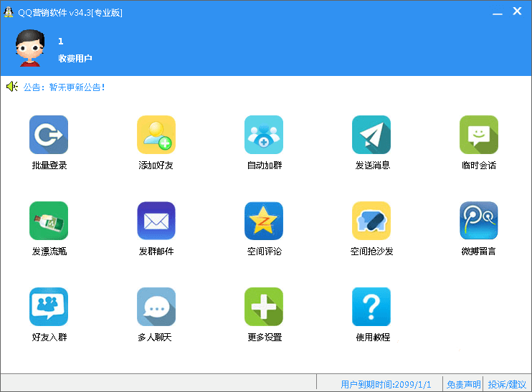Click the 自动加群 text label
Image resolution: width=532 pixels, height=392 pixels.
coord(265,165)
